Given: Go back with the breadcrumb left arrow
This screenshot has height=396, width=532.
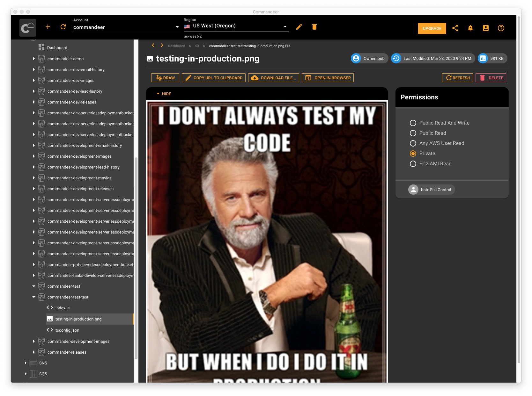Looking at the screenshot, I should (x=153, y=46).
